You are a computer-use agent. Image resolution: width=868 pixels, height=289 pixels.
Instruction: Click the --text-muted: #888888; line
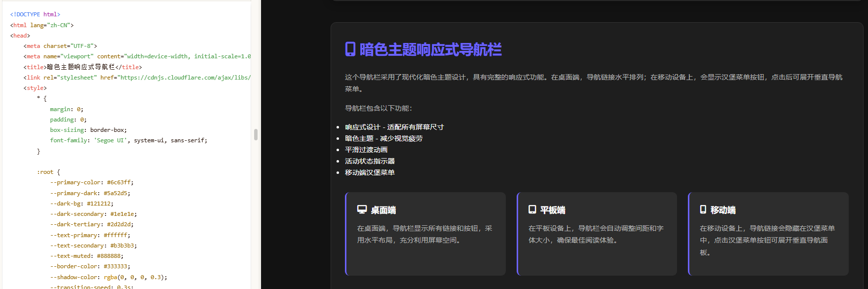[x=87, y=256]
